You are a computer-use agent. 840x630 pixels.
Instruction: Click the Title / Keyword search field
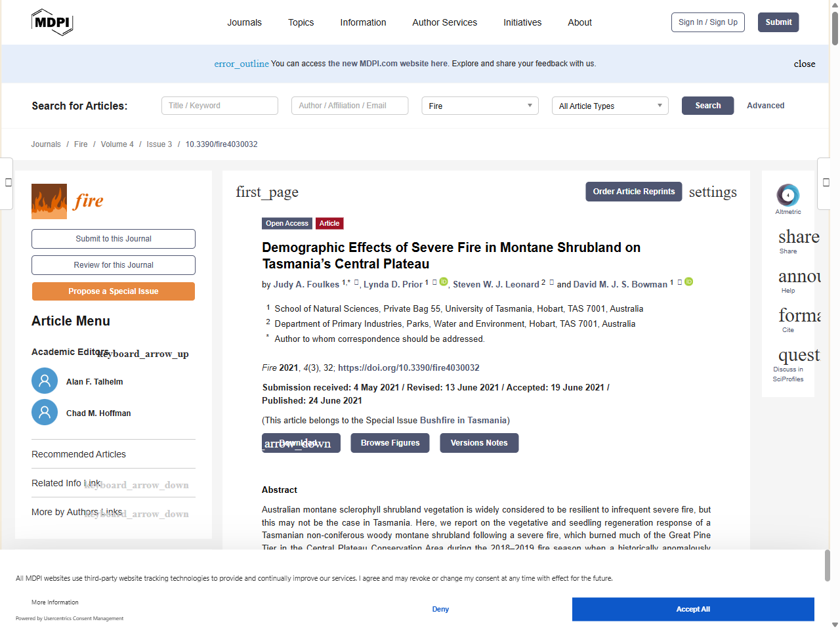pyautogui.click(x=219, y=106)
